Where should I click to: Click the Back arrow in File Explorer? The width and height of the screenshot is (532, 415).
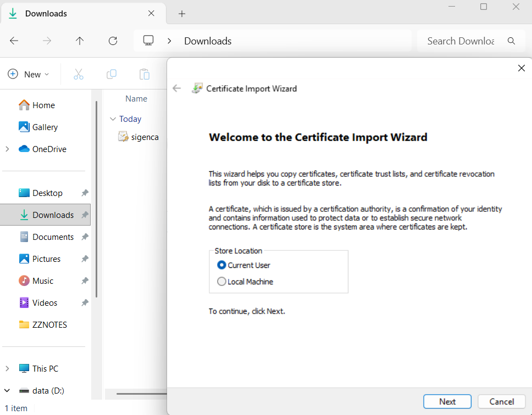14,41
